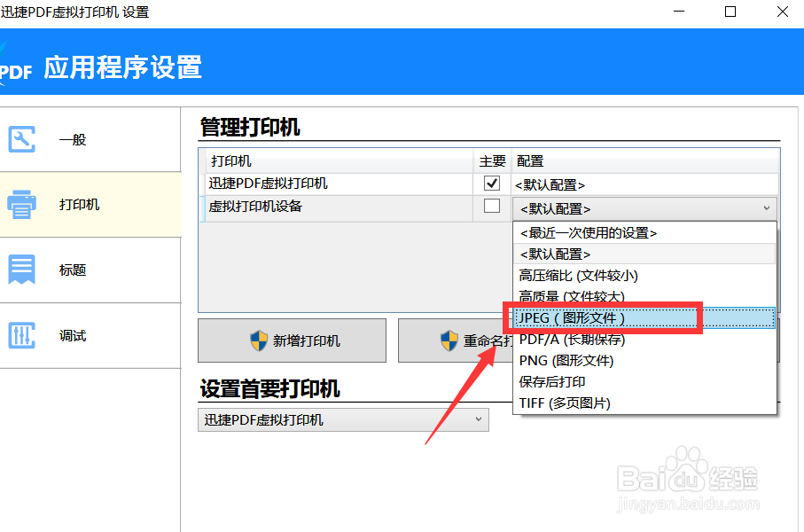This screenshot has width=804, height=532.
Task: Pick 高压缩比 (文件较小) profile
Action: [x=644, y=276]
